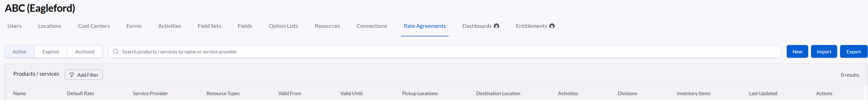Open the Connections tab
Image resolution: width=868 pixels, height=100 pixels.
click(372, 26)
